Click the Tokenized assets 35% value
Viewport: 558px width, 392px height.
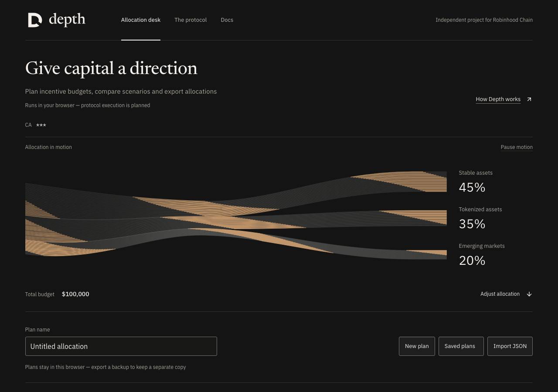pyautogui.click(x=472, y=224)
